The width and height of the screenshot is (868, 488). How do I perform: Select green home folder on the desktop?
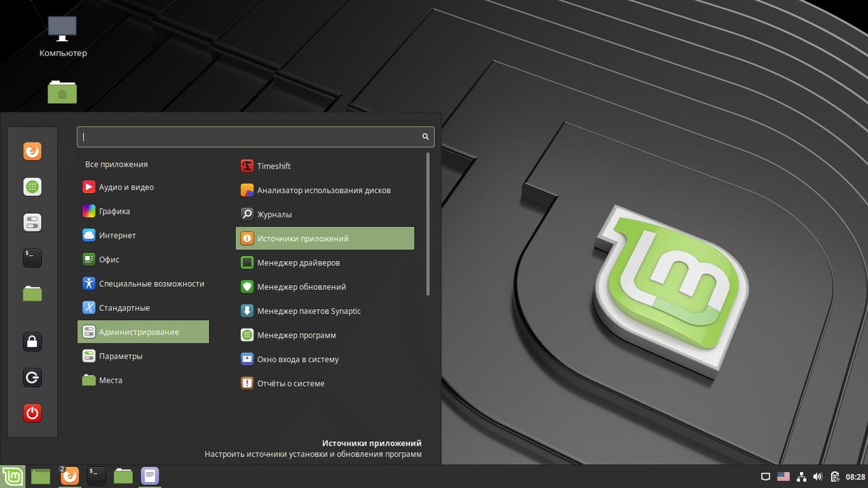(62, 92)
